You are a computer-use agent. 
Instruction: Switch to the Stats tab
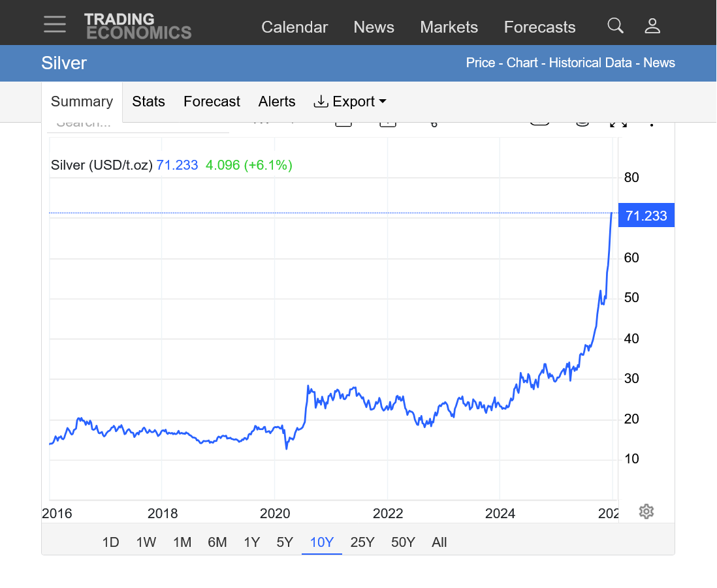tap(148, 102)
